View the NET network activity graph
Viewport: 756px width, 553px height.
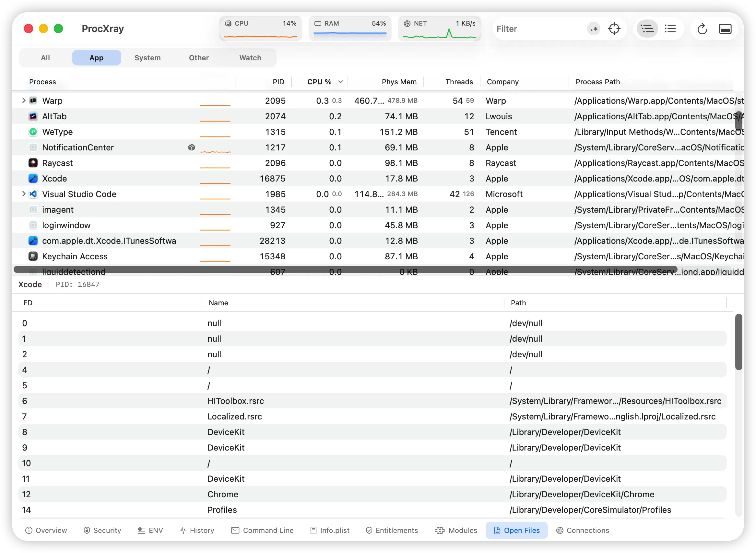(x=440, y=28)
